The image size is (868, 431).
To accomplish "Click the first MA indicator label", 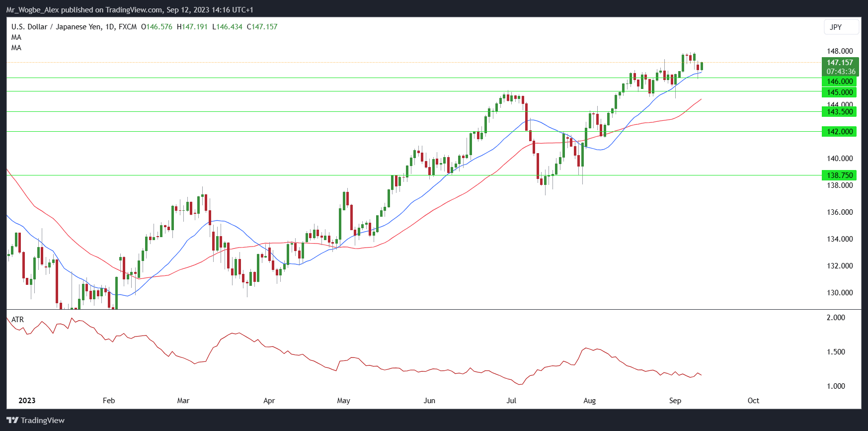I will [x=16, y=37].
